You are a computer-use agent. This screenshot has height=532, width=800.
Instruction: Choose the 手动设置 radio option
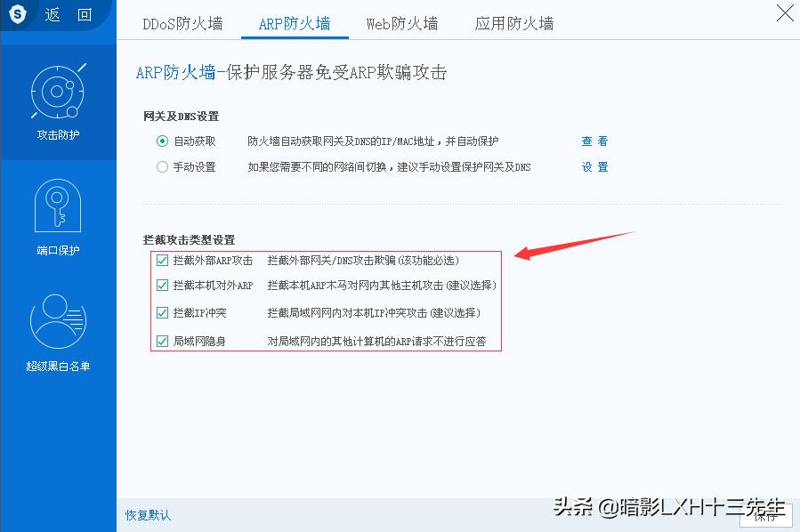tap(160, 166)
